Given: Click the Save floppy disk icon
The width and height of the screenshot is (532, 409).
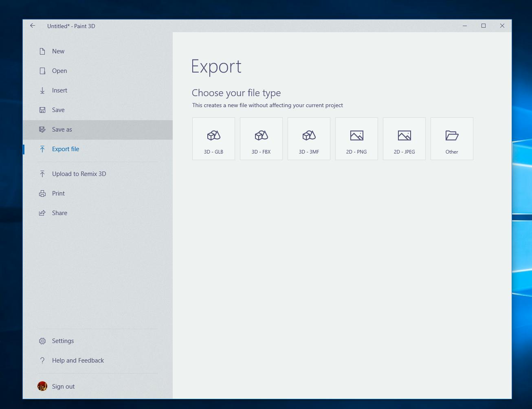Looking at the screenshot, I should pos(42,110).
